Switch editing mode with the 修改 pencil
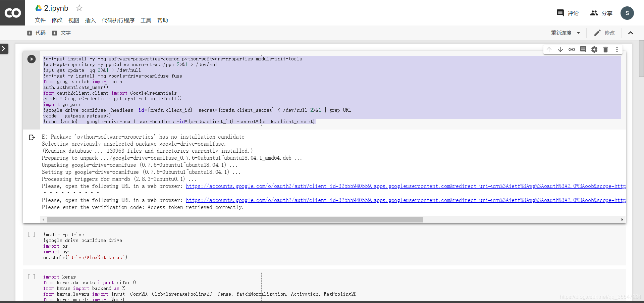 604,33
